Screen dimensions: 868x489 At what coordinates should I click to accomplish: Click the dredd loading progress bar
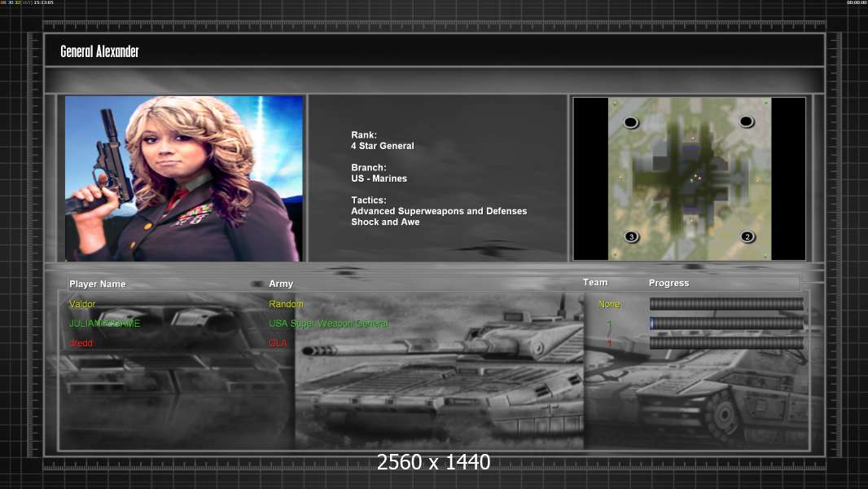coord(726,343)
